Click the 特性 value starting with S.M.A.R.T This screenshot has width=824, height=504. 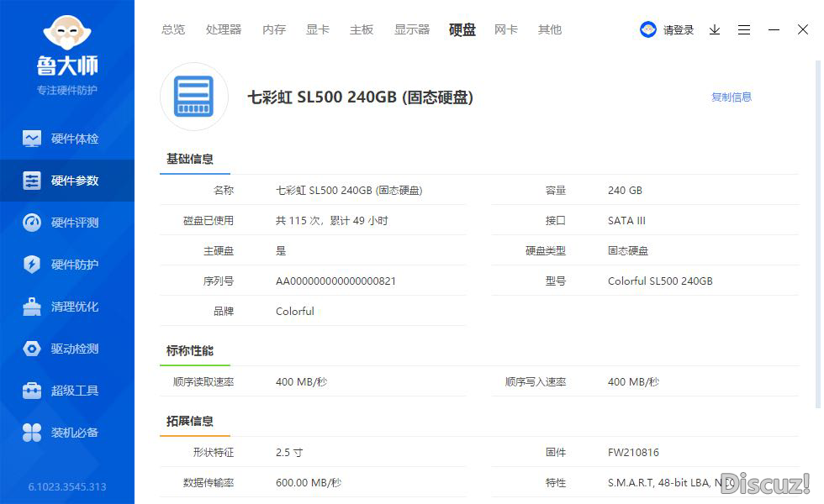[x=671, y=482]
